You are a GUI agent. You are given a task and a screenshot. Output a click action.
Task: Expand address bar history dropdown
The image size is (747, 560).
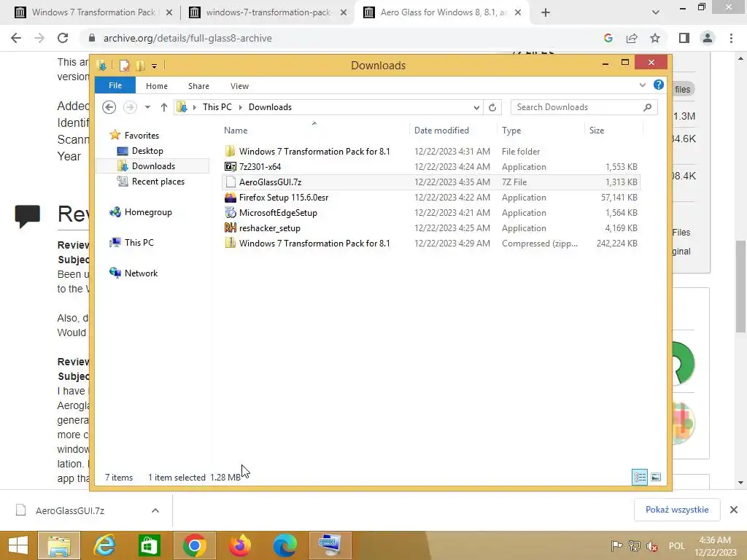476,108
